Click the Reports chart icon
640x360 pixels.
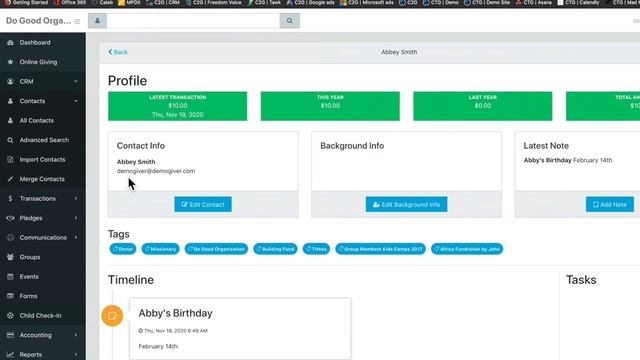pyautogui.click(x=10, y=355)
